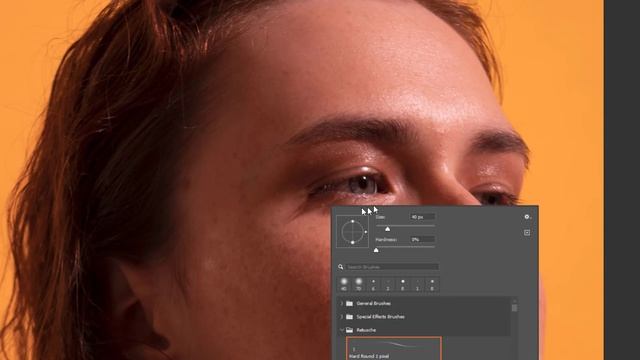This screenshot has height=360, width=640.
Task: Click the Hardness percentage field
Action: tap(422, 240)
